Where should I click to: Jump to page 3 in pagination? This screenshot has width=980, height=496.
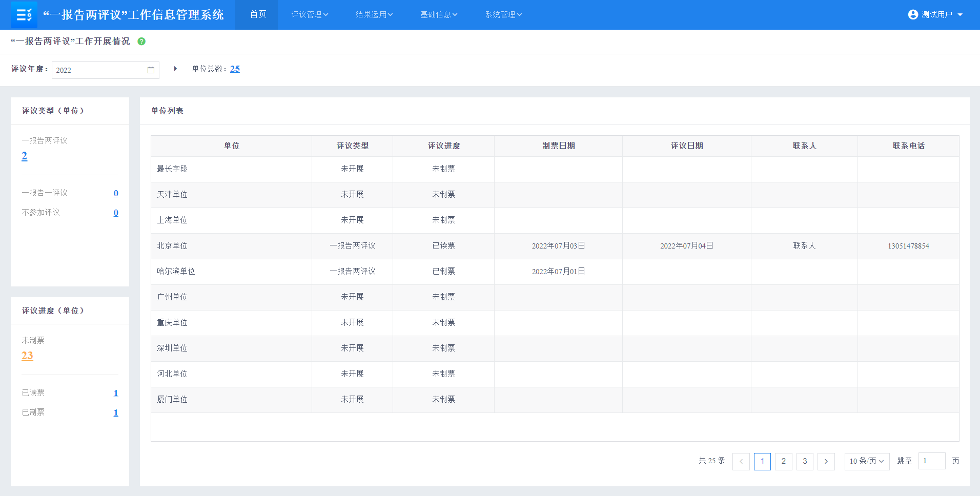tap(805, 461)
